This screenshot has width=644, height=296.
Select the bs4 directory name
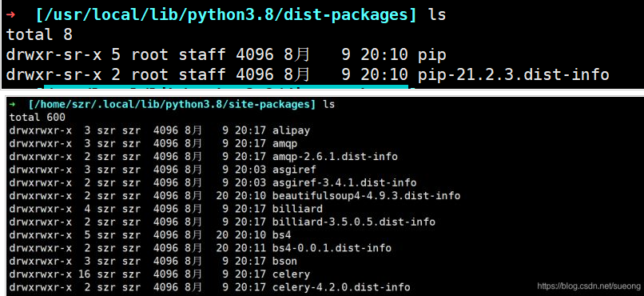tap(282, 235)
